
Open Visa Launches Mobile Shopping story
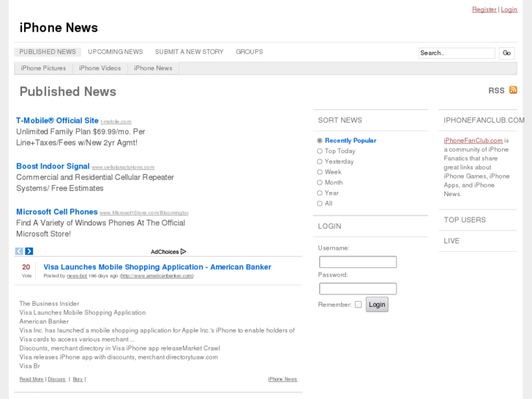[x=157, y=267]
